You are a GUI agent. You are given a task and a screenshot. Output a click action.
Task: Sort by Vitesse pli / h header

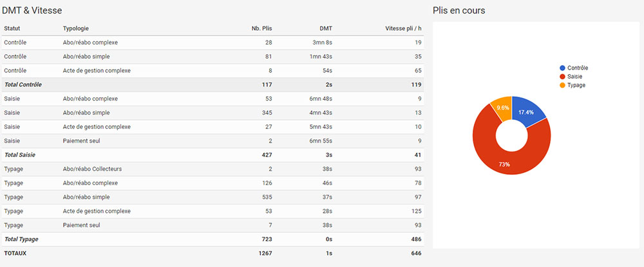click(403, 28)
